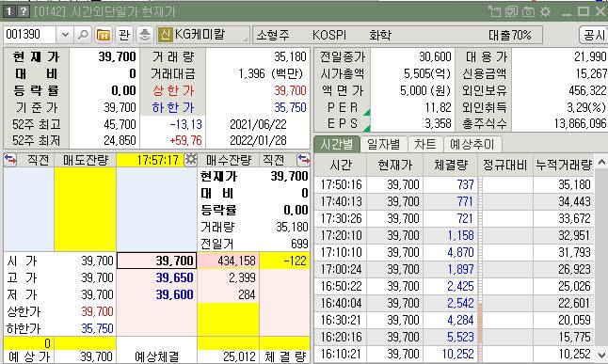Click the PER value 11.82
This screenshot has width=608, height=364.
point(439,107)
